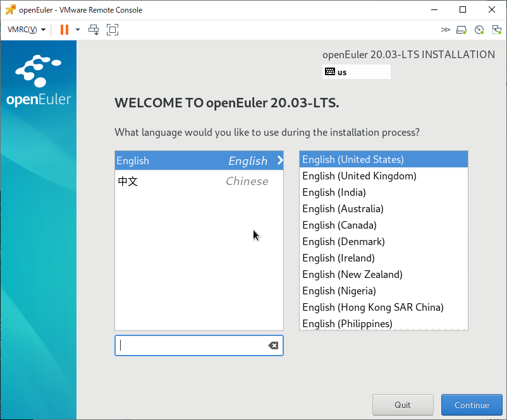Choose English (Ireland) locale
Viewport: 507px width, 420px height.
(x=384, y=258)
